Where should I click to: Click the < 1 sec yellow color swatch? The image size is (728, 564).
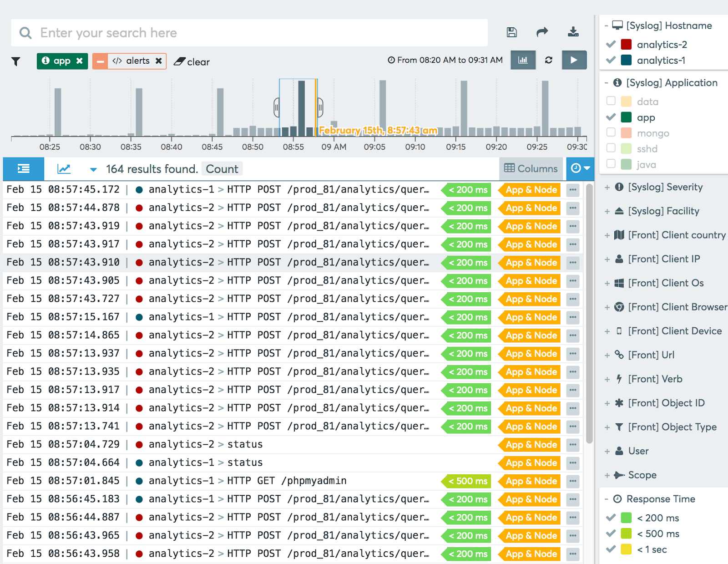[x=627, y=549]
